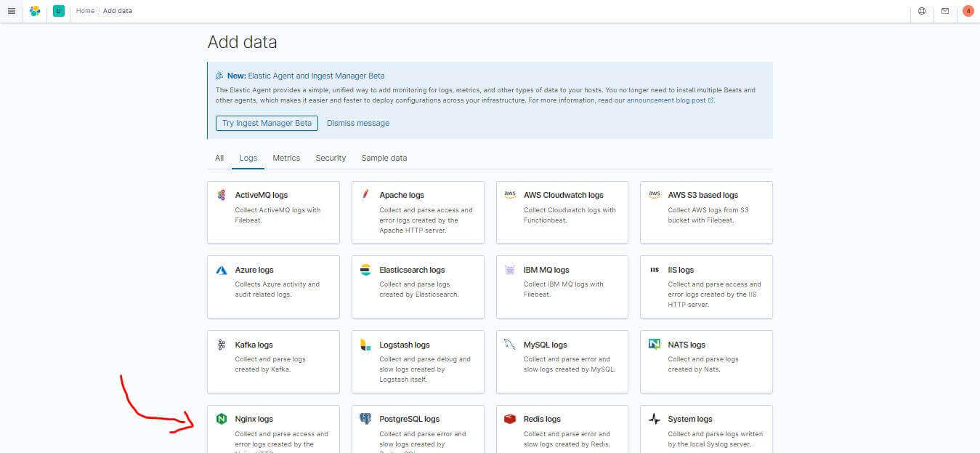Click the Elasticsearch logs icon
Screen dimensions: 980x453
(x=365, y=270)
